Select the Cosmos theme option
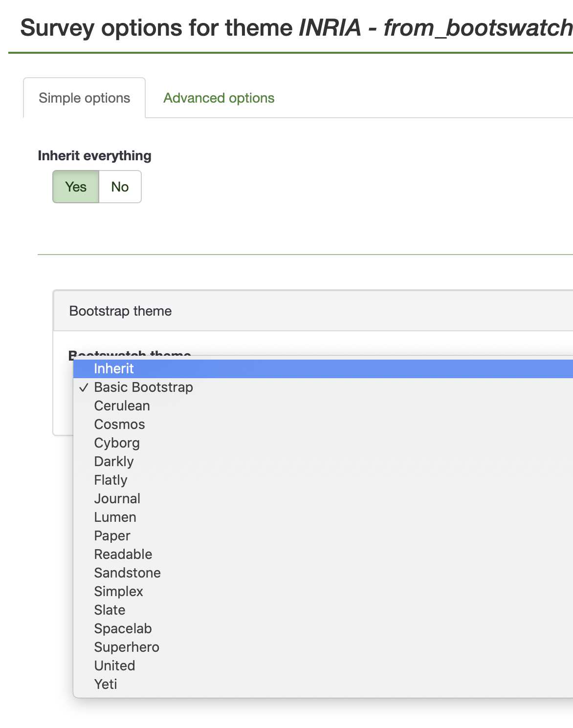 (119, 425)
